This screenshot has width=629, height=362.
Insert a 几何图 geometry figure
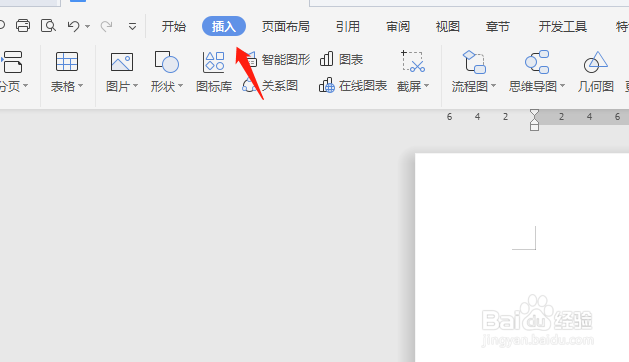[596, 71]
